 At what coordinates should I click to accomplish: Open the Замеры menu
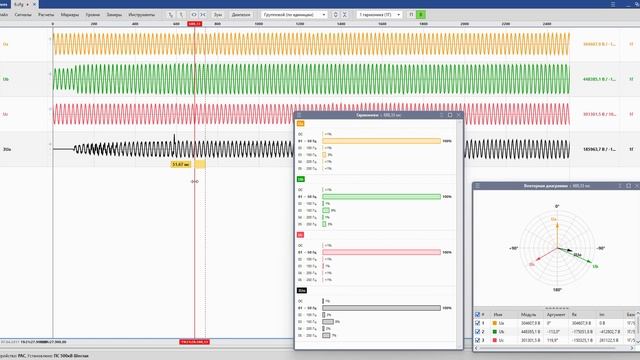114,15
